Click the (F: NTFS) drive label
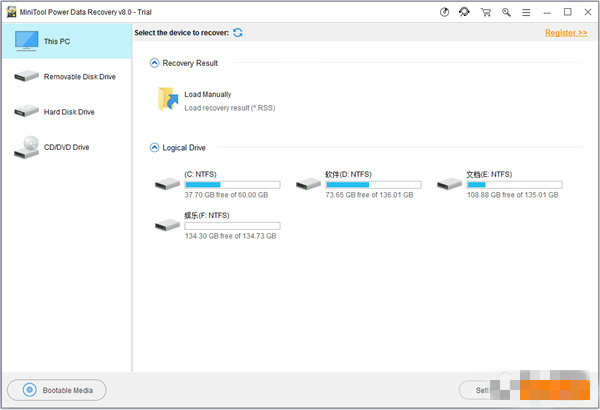Image resolution: width=600 pixels, height=410 pixels. tap(207, 215)
